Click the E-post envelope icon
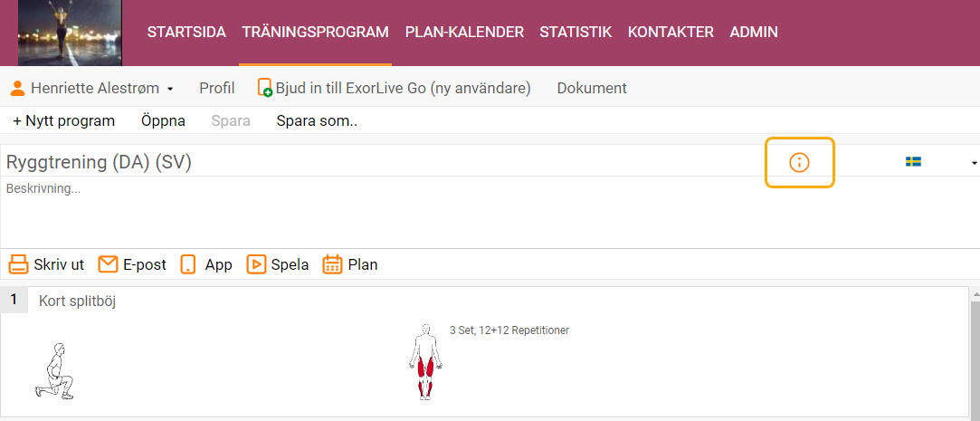The height and width of the screenshot is (421, 980). tap(108, 264)
